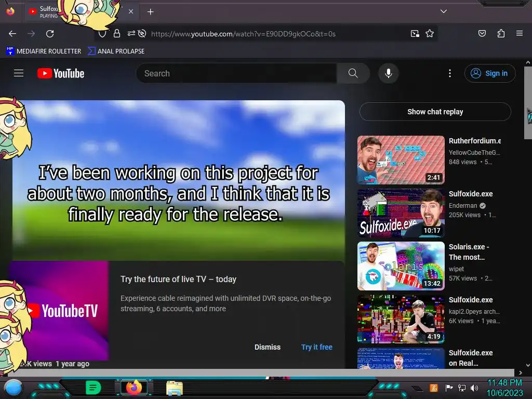The height and width of the screenshot is (399, 532).
Task: Click the playing video area
Action: [x=179, y=180]
